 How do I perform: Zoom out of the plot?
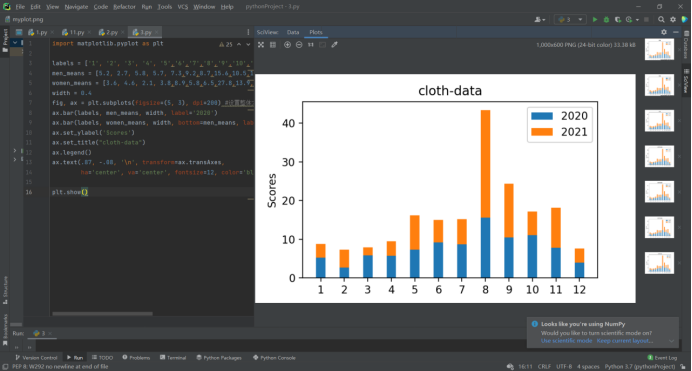(299, 45)
